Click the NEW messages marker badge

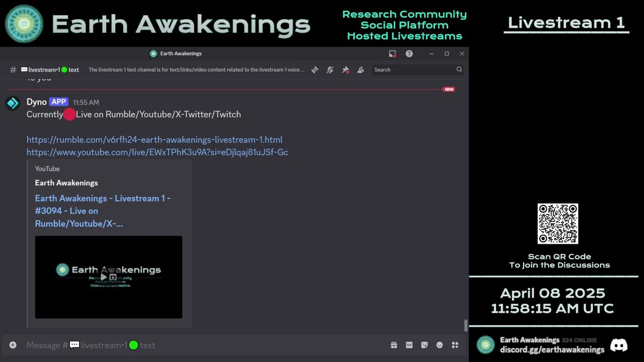click(449, 89)
